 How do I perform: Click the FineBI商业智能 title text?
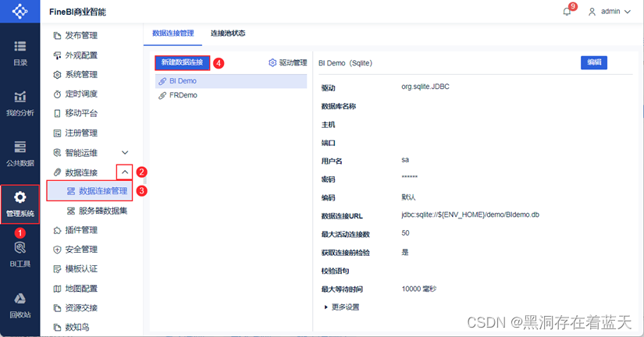(77, 12)
